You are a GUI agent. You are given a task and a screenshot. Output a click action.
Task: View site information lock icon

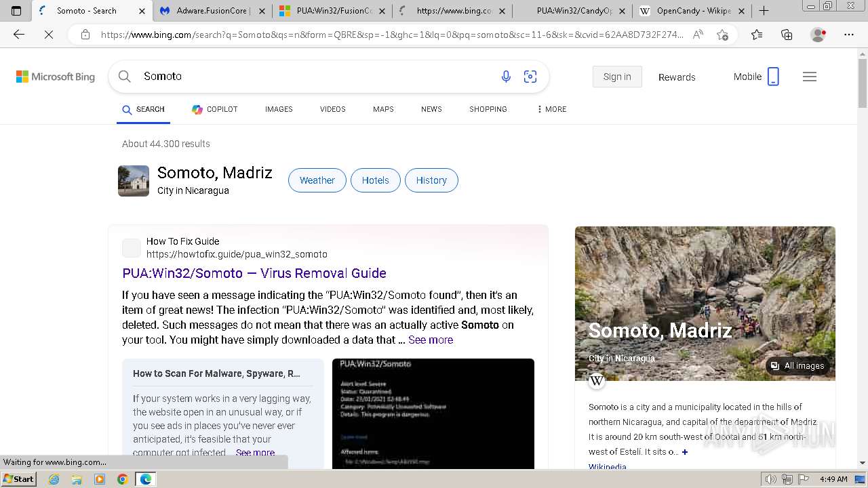(x=85, y=35)
